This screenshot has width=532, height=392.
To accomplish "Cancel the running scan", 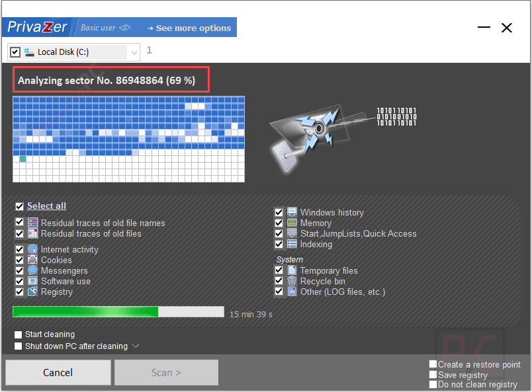I will [58, 372].
